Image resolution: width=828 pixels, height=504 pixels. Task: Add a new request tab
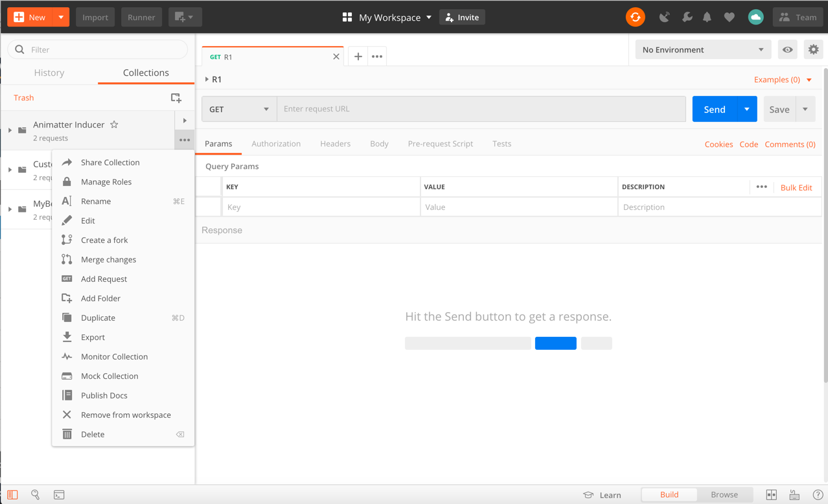(358, 56)
